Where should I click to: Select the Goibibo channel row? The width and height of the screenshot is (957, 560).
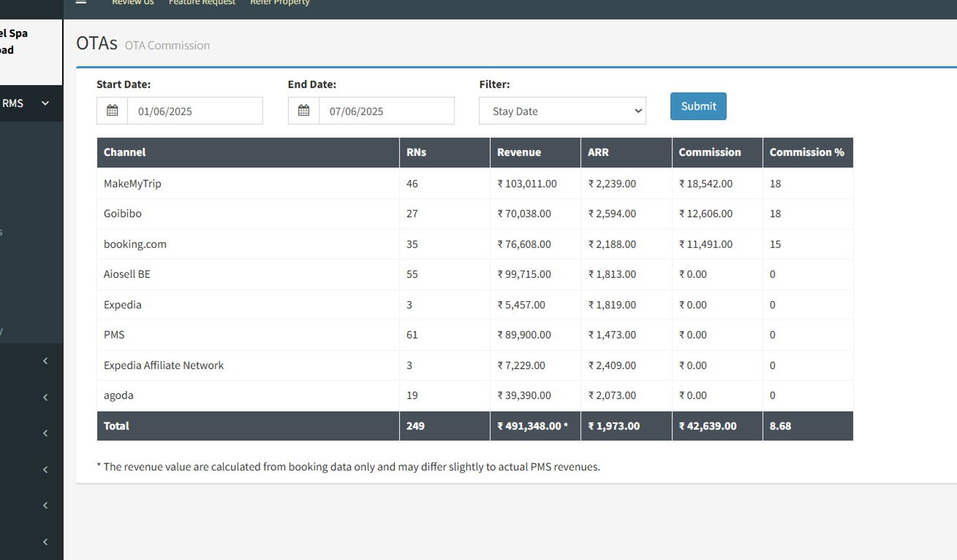[x=475, y=213]
